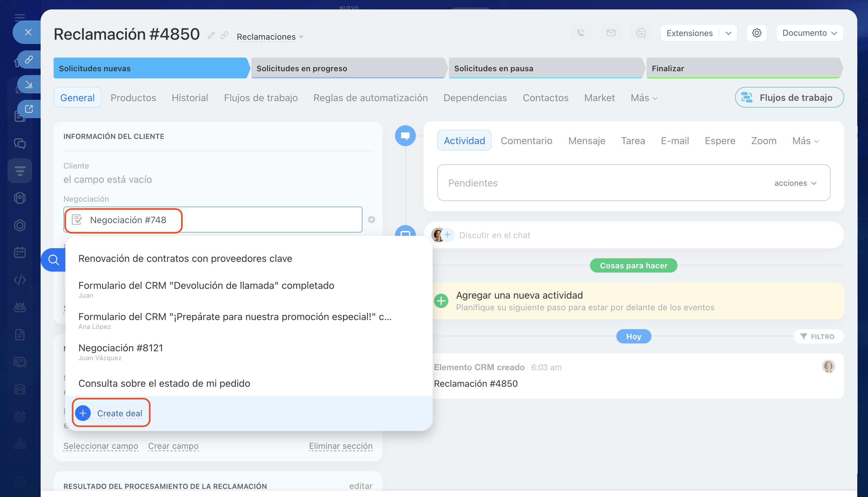Screen dimensions: 868x497
Task: Copy link icon next to Reclamación title
Action: pos(224,35)
